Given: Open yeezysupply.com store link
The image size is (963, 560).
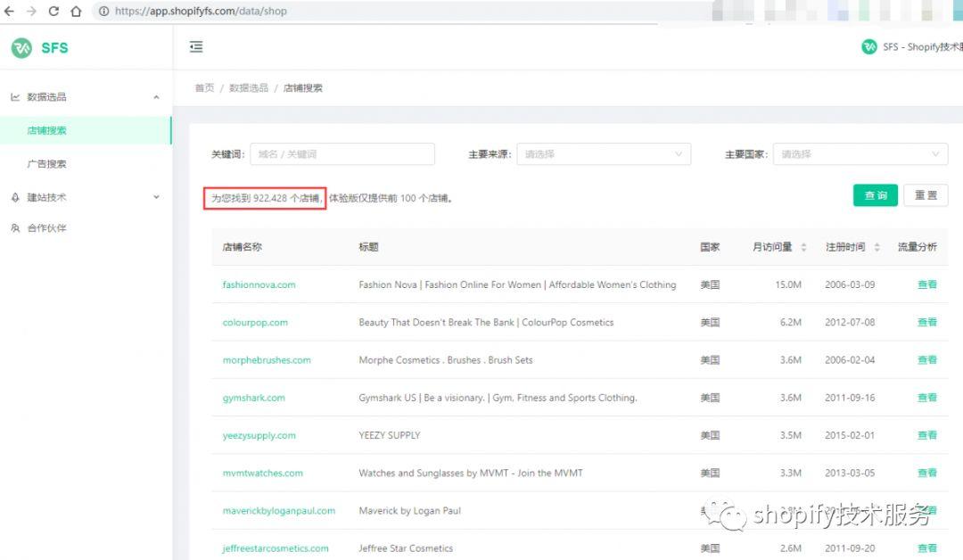Looking at the screenshot, I should 259,435.
